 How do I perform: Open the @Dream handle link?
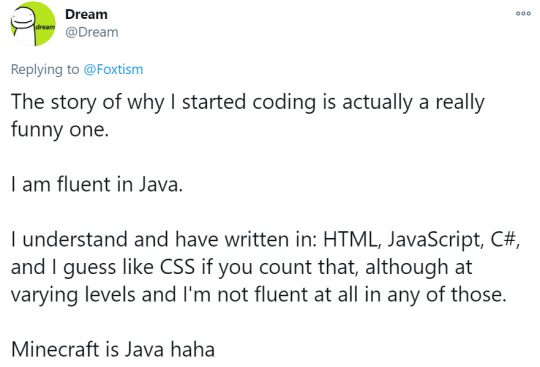tap(92, 32)
